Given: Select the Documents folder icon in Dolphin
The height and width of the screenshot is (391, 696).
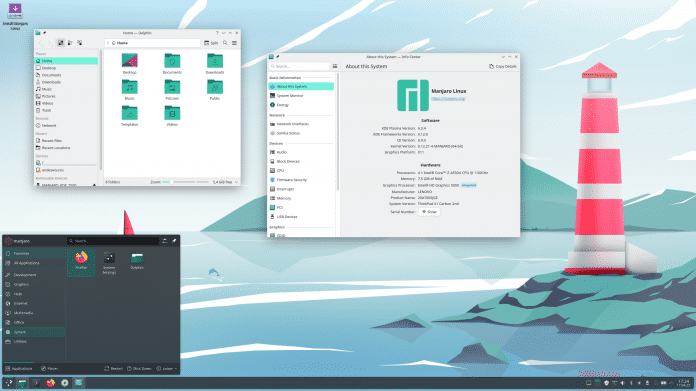Looking at the screenshot, I should tap(172, 61).
